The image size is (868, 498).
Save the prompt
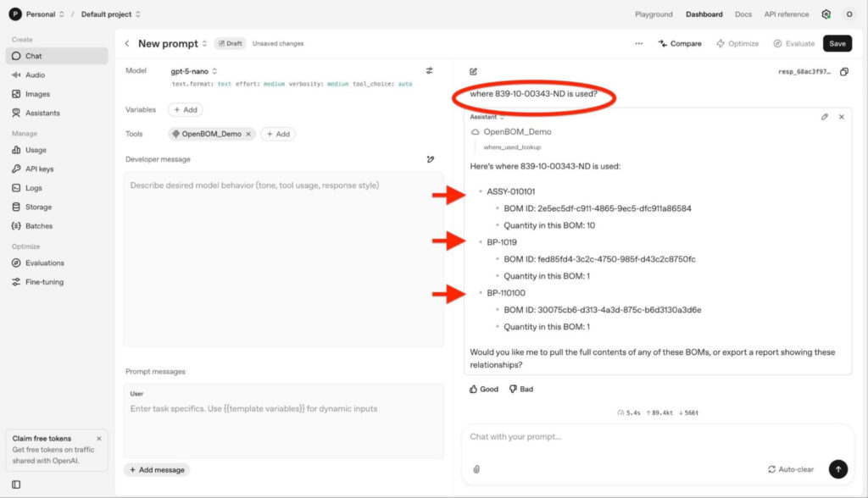coord(837,44)
